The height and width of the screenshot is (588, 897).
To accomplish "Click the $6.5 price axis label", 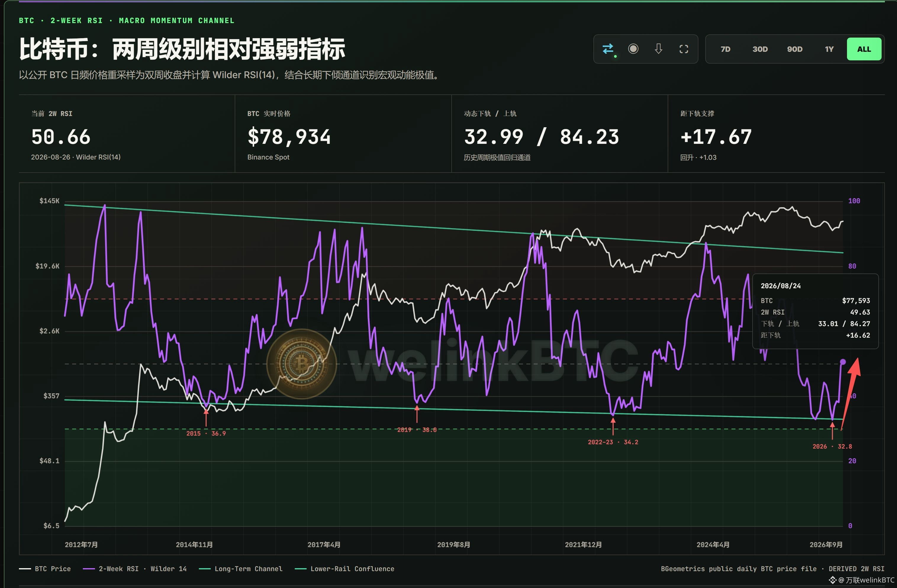I will point(51,526).
